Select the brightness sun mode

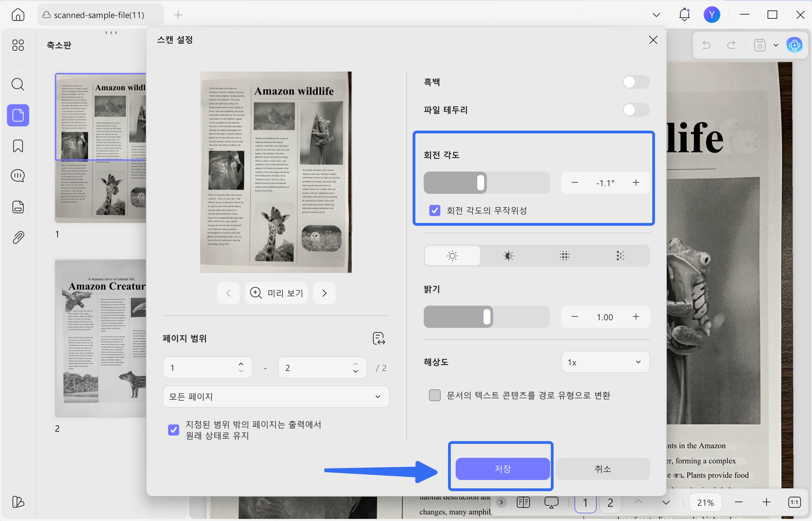[x=452, y=256]
